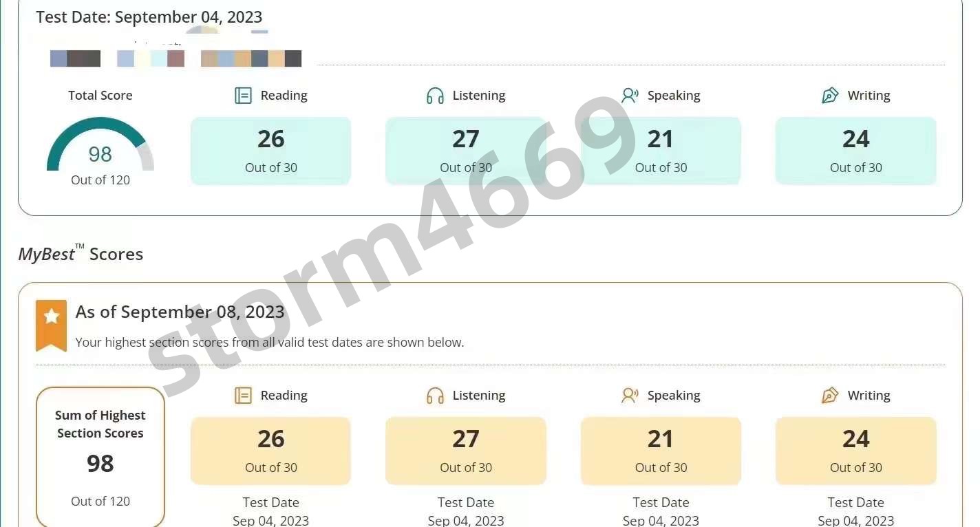Click the MyBest Writing pen icon
This screenshot has height=527, width=980.
(x=830, y=396)
